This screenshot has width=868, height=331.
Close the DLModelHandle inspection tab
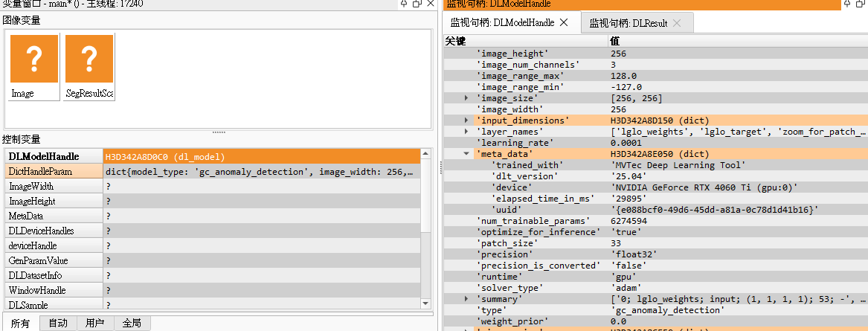point(564,23)
